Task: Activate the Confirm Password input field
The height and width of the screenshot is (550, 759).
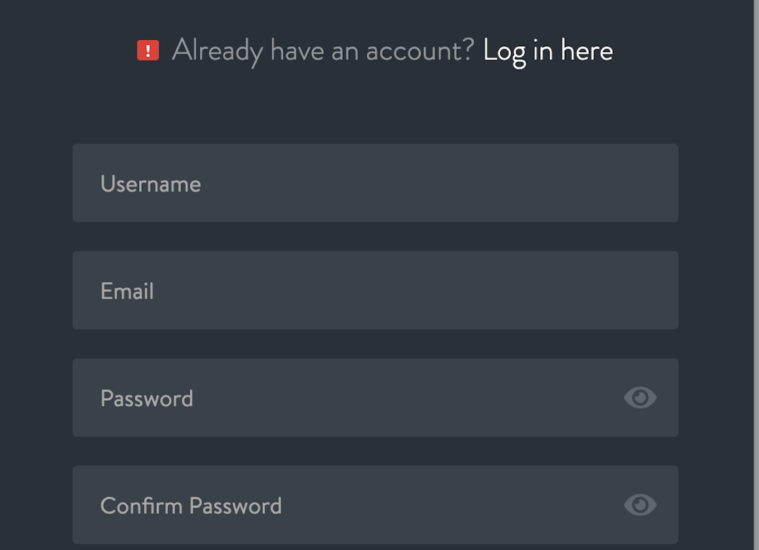Action: click(x=375, y=505)
